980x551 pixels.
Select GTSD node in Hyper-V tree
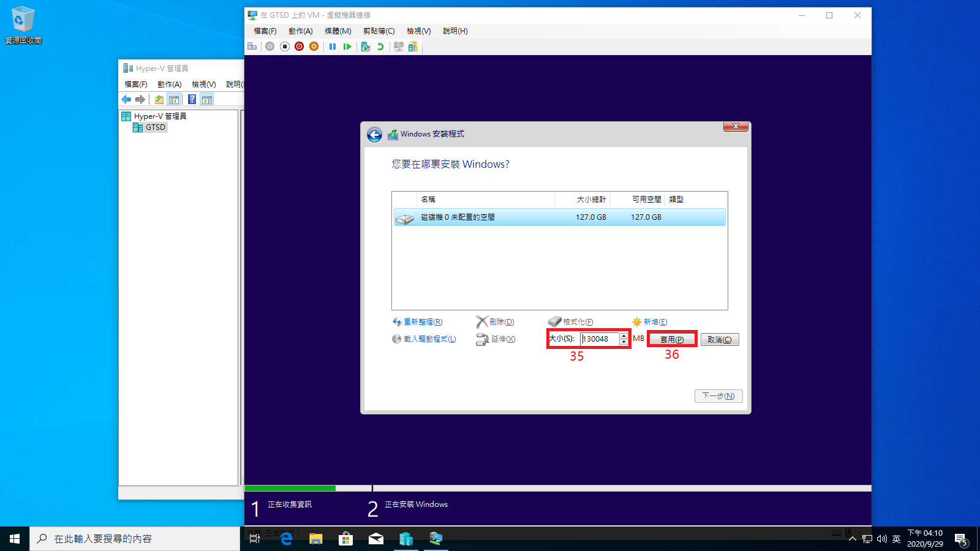point(155,127)
